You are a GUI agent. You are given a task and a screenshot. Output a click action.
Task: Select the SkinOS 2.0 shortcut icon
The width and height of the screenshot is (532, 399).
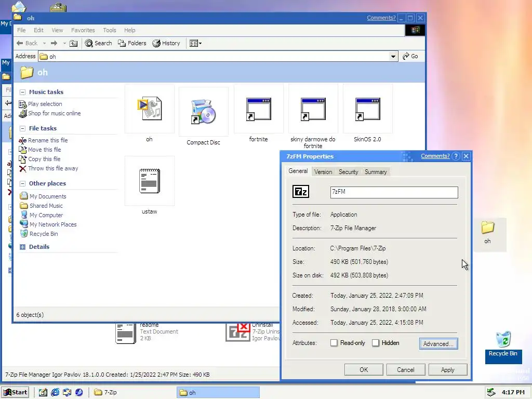(x=367, y=109)
